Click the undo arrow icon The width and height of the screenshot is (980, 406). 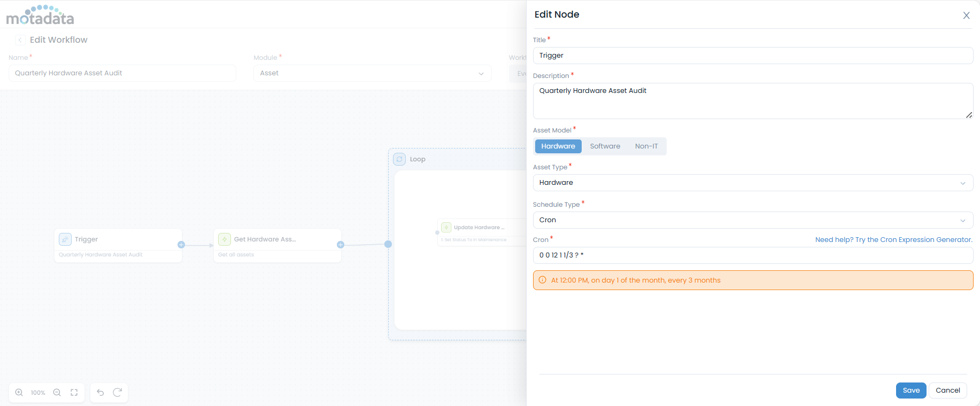(x=101, y=393)
